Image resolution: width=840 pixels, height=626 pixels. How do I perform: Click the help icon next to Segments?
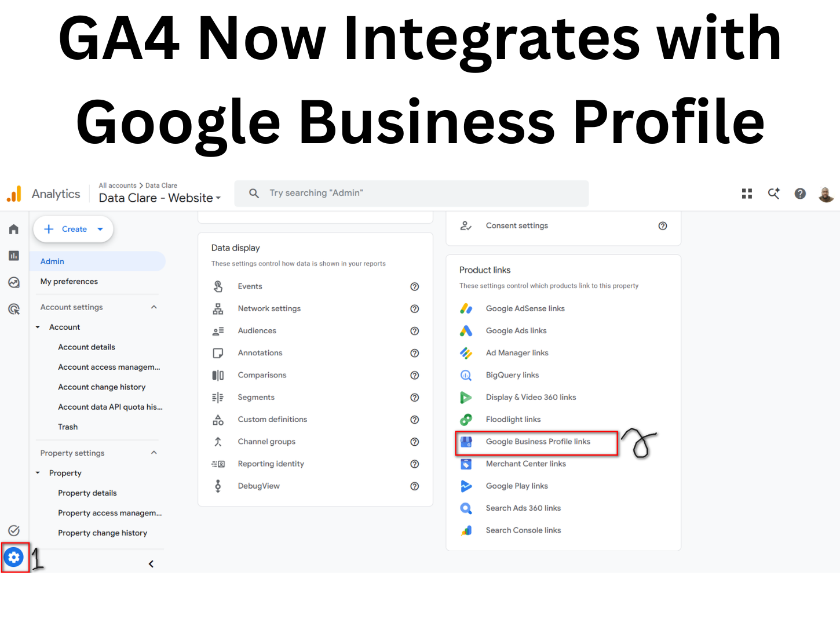point(415,398)
